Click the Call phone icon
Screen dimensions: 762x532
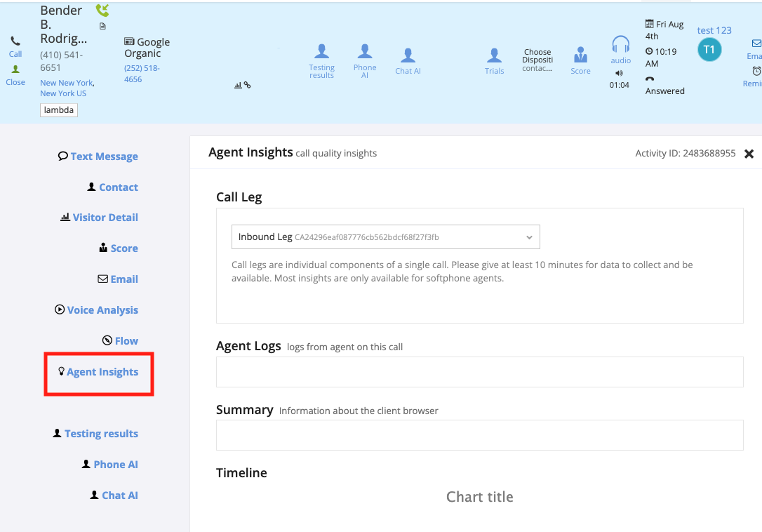15,40
